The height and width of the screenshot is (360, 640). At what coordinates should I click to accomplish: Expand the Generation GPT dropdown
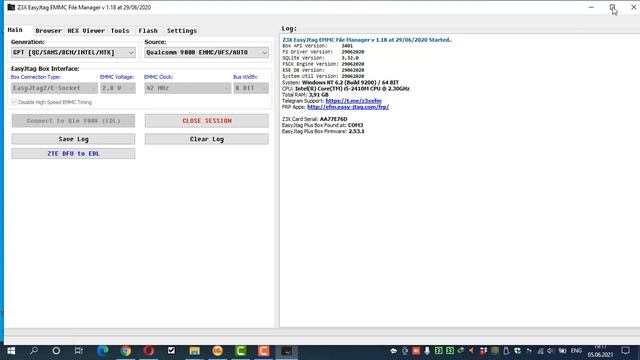pyautogui.click(x=73, y=52)
